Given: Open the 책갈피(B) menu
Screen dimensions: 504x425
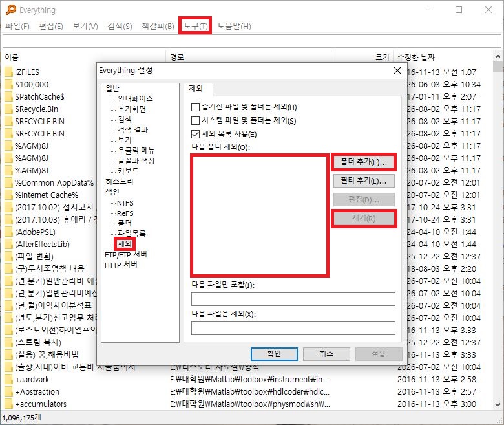Looking at the screenshot, I should (158, 26).
